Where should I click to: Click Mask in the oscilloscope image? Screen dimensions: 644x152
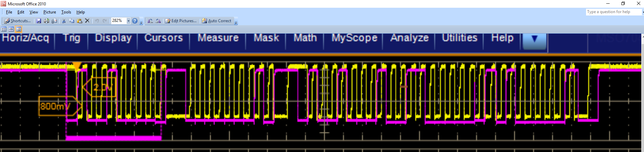[x=266, y=38]
